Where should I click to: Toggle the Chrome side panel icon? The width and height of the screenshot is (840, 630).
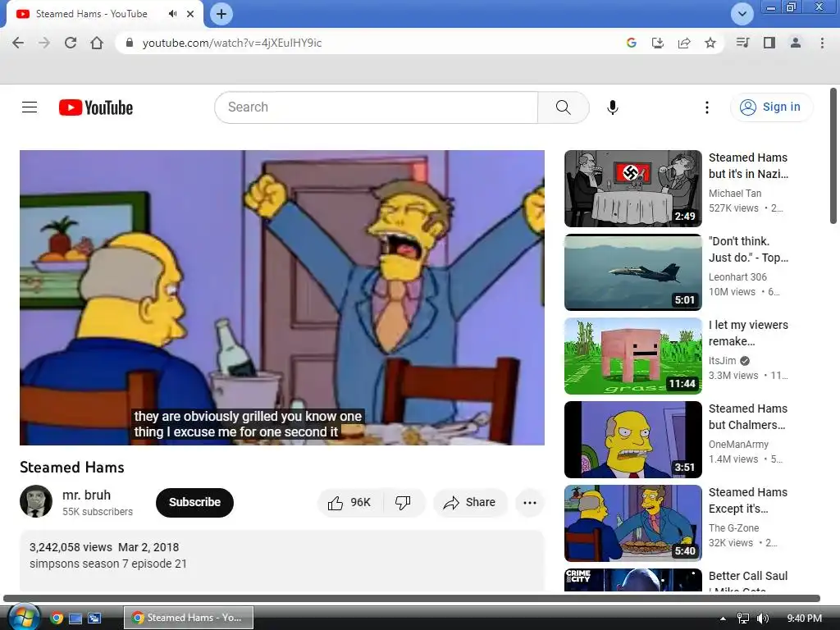[x=769, y=43]
